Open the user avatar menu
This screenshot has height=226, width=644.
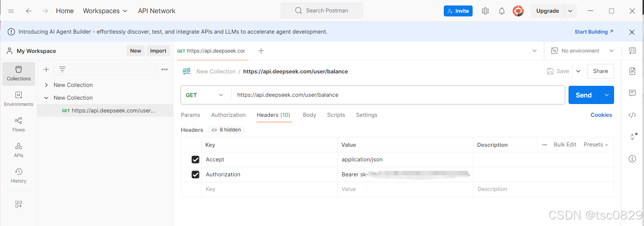coord(518,11)
